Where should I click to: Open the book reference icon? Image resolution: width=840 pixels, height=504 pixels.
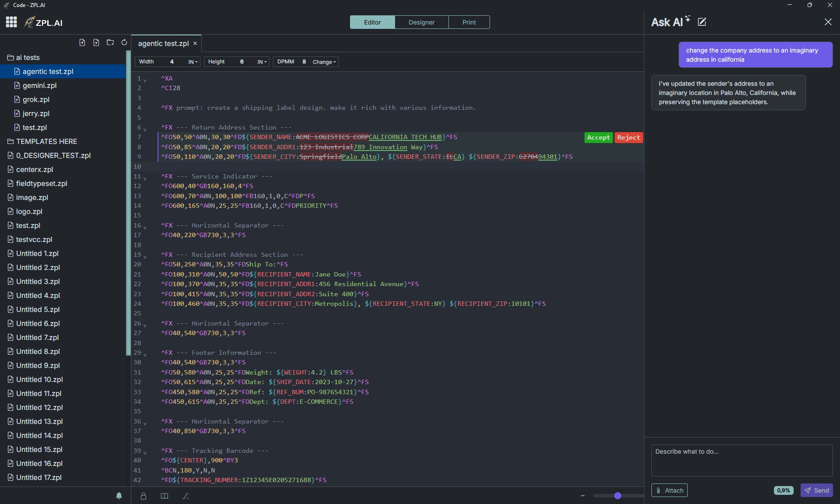click(164, 496)
